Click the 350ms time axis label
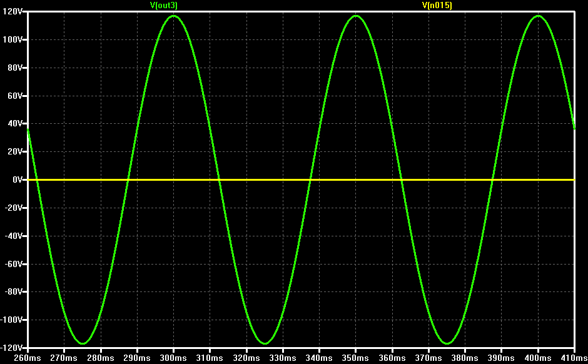Viewport: 588px width, 364px height. (x=355, y=358)
